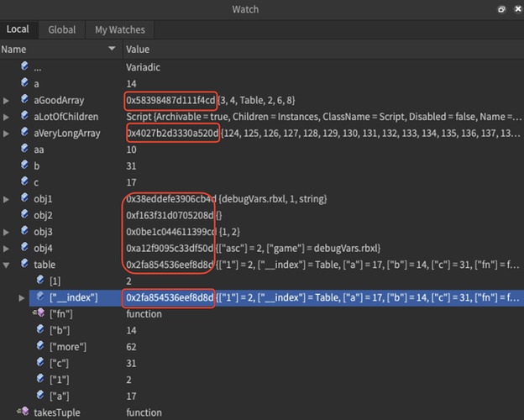Undock the Watch panel with float button

click(x=501, y=9)
